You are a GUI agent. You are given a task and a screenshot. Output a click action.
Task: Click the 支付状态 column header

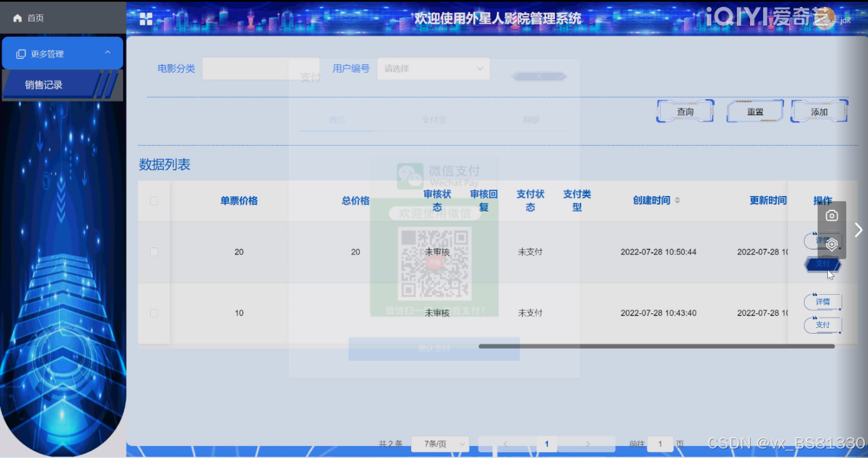coord(530,200)
